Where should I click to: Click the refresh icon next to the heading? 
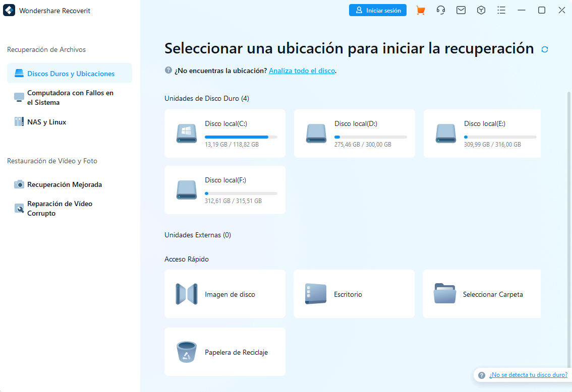[x=544, y=49]
